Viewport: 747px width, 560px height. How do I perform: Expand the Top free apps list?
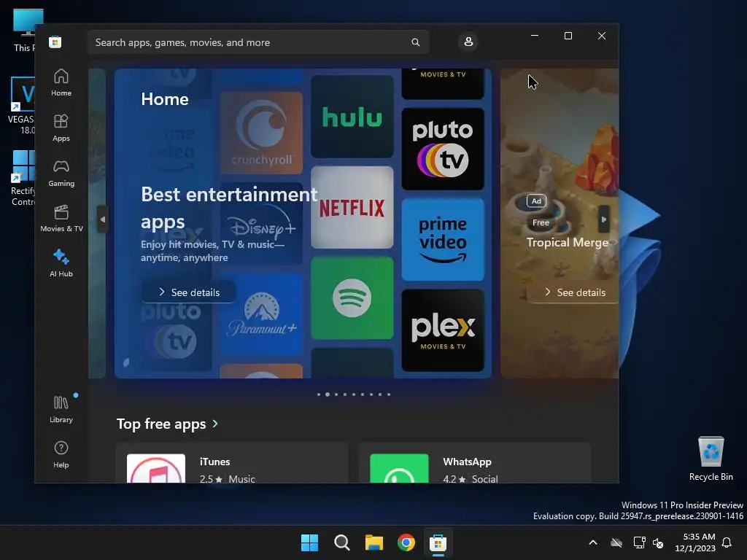click(168, 424)
